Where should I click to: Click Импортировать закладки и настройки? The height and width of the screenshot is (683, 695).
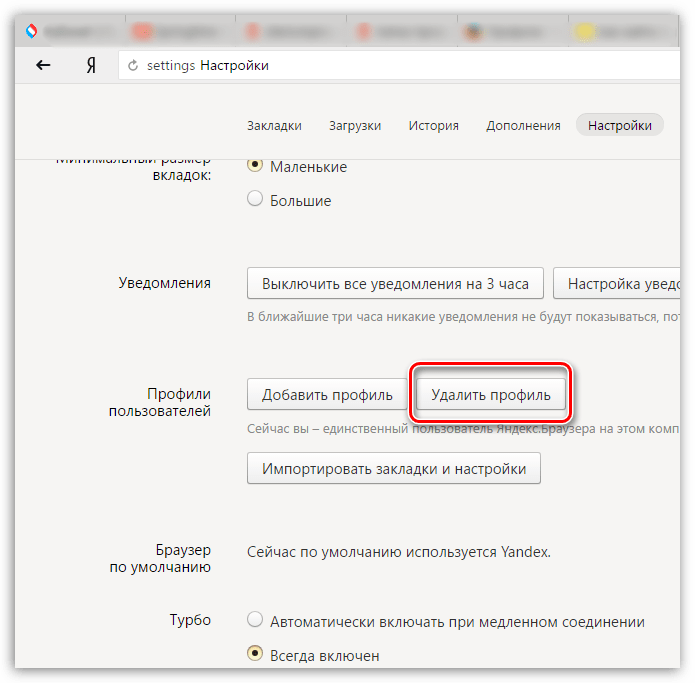(x=394, y=468)
